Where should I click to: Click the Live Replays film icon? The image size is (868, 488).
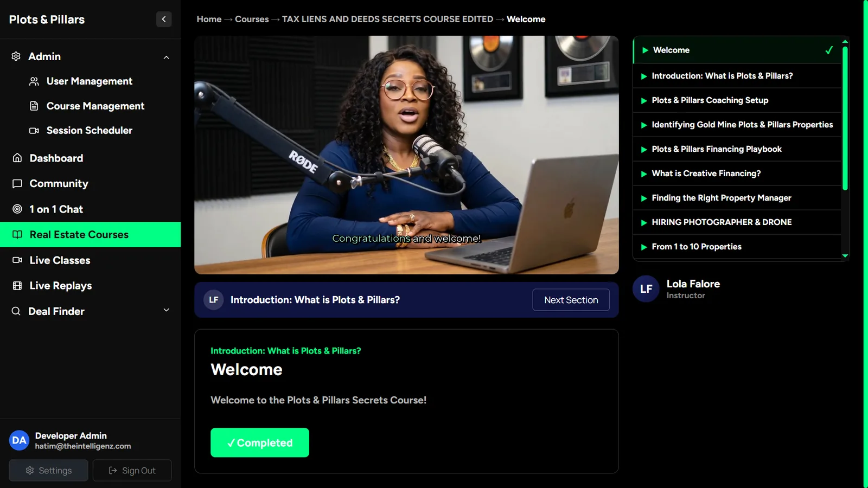(17, 286)
